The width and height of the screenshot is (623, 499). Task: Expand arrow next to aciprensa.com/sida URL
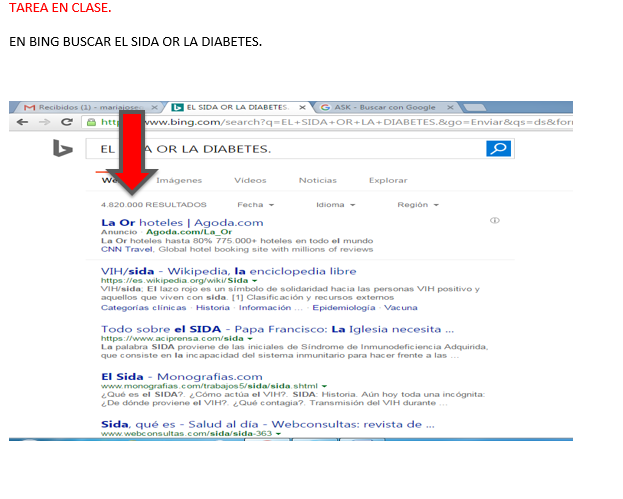click(x=250, y=339)
